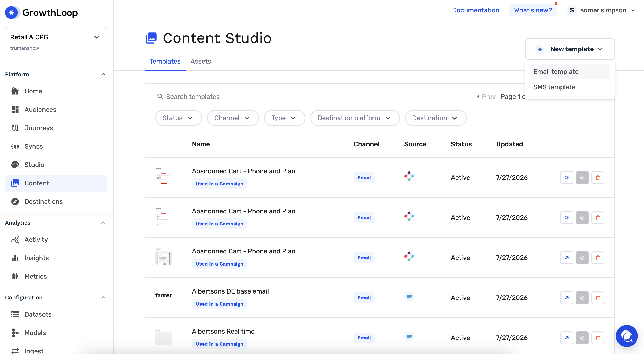Switch to the Templates tab
Image resolution: width=644 pixels, height=354 pixels.
pyautogui.click(x=165, y=61)
